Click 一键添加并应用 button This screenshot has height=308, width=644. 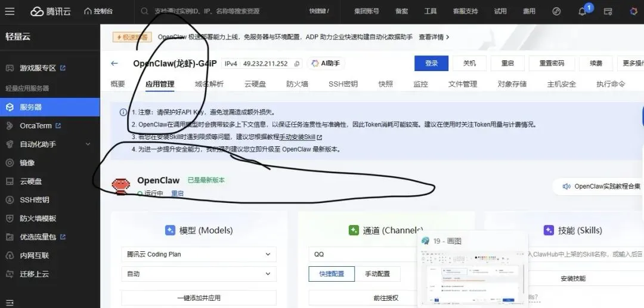[x=199, y=298]
